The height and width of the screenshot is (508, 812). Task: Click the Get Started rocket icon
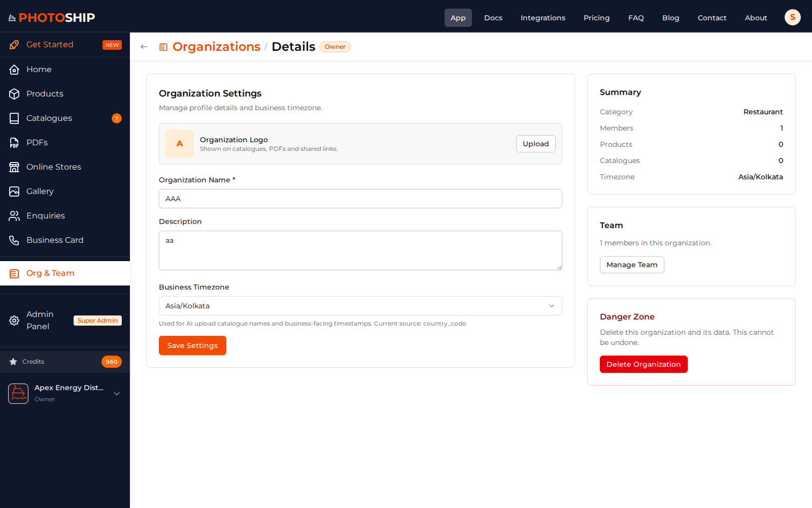click(14, 45)
